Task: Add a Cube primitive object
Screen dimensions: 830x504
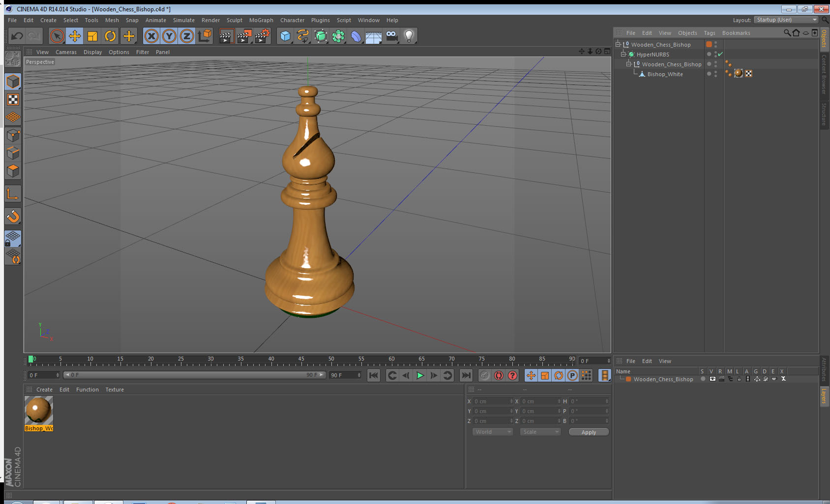Action: tap(285, 36)
